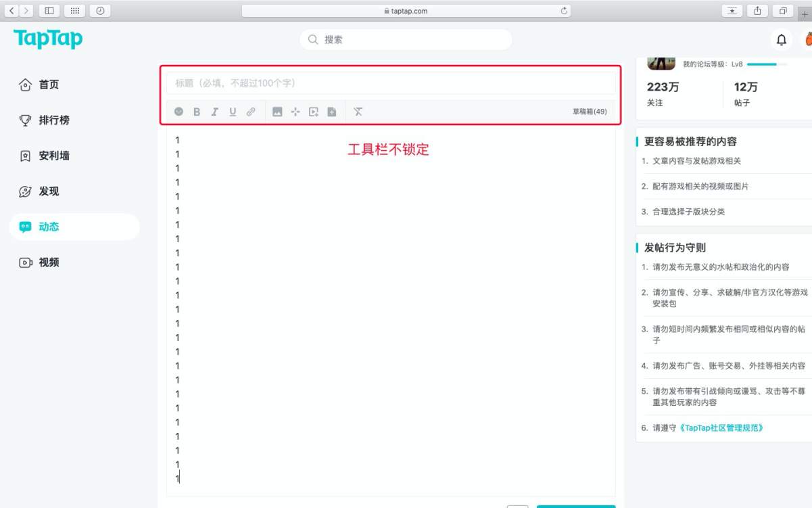Screen dimensions: 812x508
Task: Click the video icon beside 视频
Action: (25, 262)
